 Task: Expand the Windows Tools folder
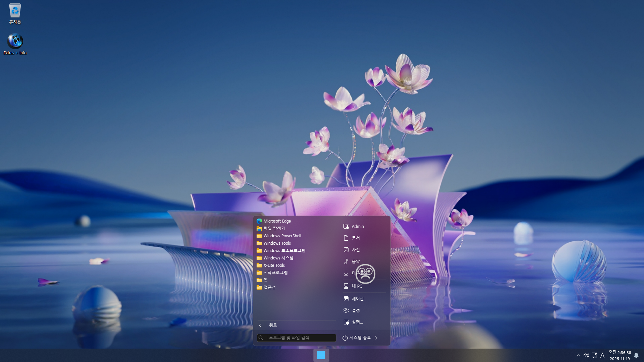tap(277, 243)
